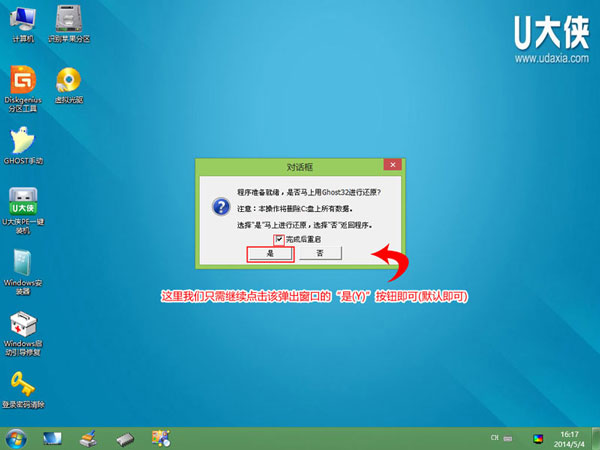Click the keyboard icon in system tray
Screen dimensions: 600x450
(508, 438)
